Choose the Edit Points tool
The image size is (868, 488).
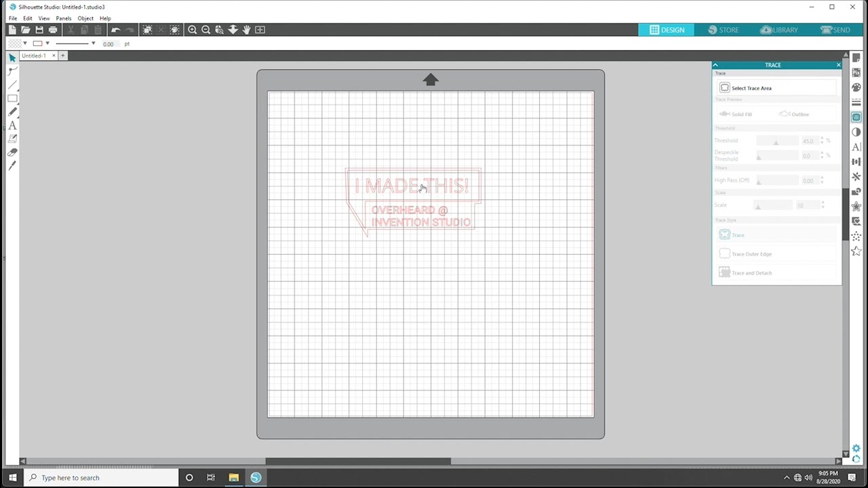[12, 71]
